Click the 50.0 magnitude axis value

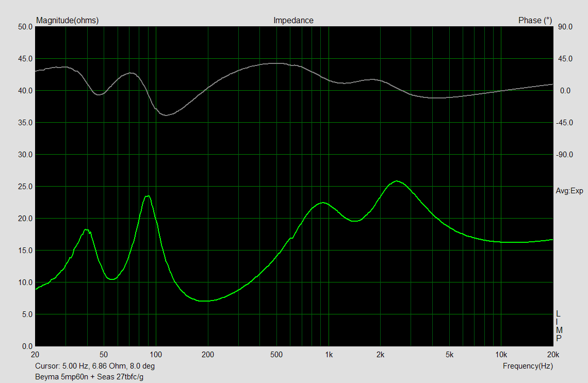click(25, 27)
